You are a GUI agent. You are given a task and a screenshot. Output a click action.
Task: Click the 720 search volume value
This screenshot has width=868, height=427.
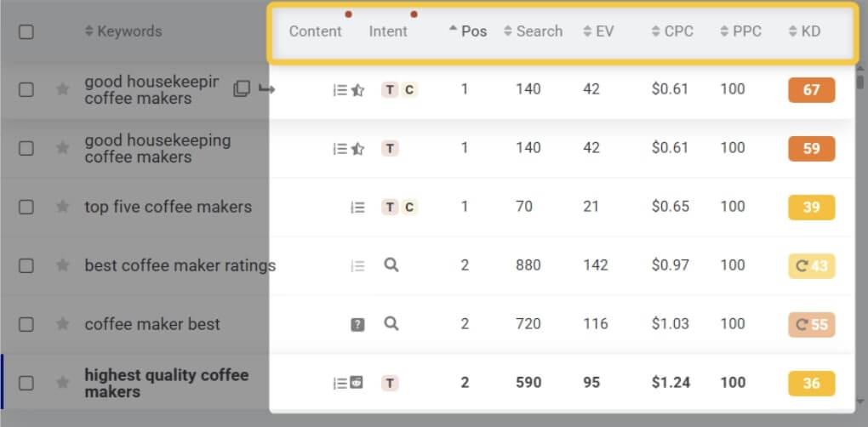click(x=528, y=324)
